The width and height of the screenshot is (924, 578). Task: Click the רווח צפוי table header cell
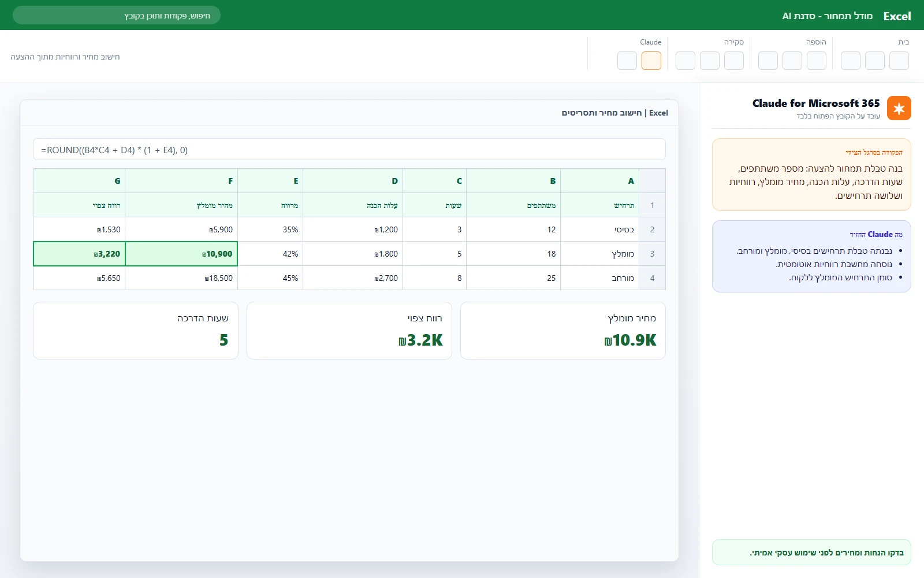point(80,205)
